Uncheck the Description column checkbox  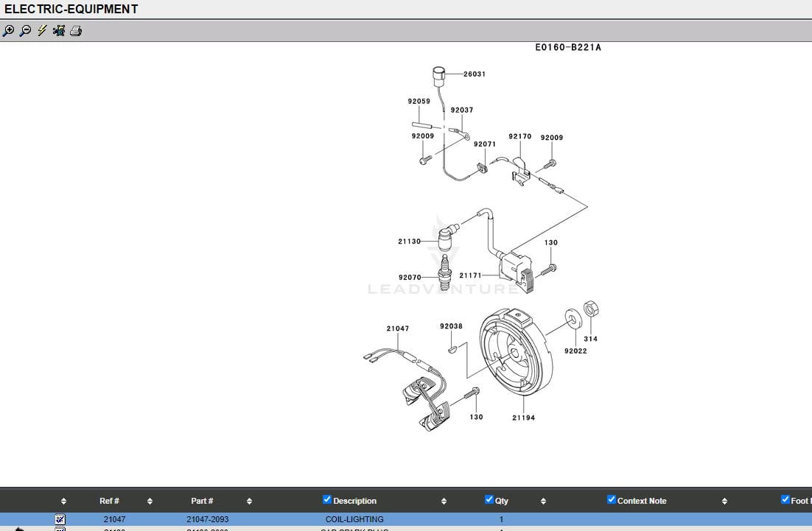(327, 500)
